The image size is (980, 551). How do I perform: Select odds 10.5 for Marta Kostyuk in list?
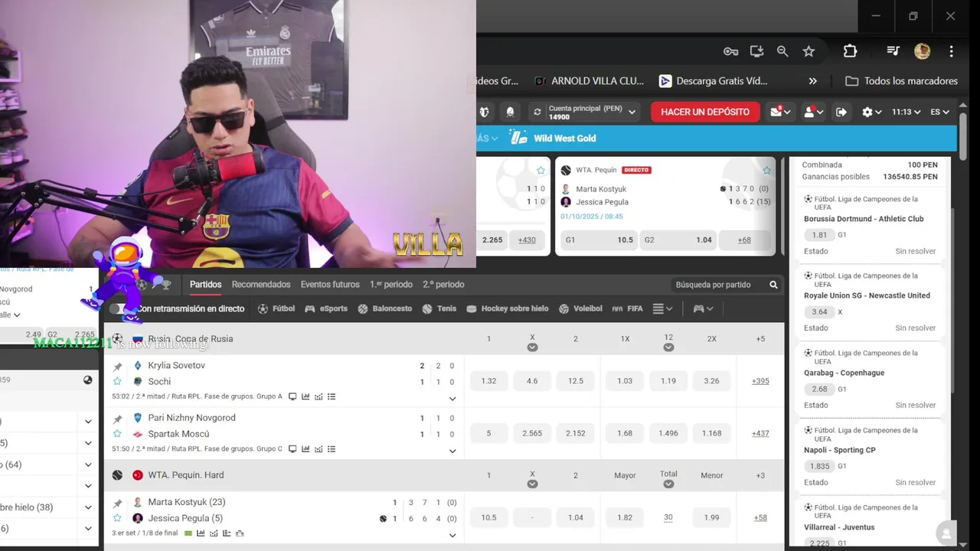point(488,518)
